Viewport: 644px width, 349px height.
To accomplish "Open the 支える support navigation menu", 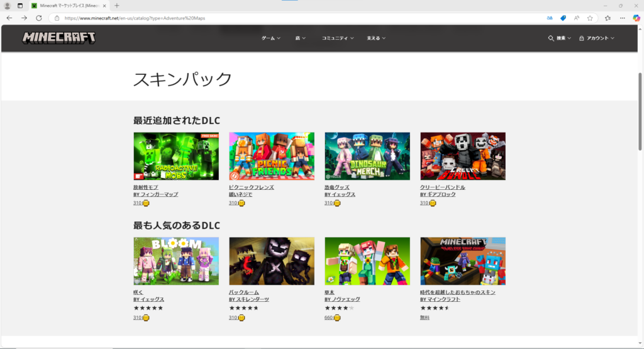I will click(376, 38).
